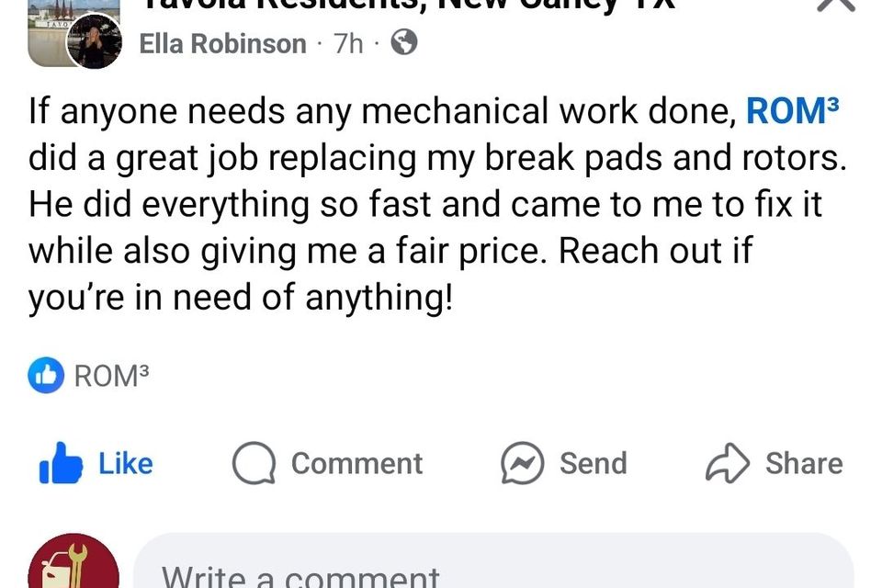Image resolution: width=882 pixels, height=588 pixels.
Task: Open the blue like reaction badge
Action: click(x=46, y=377)
